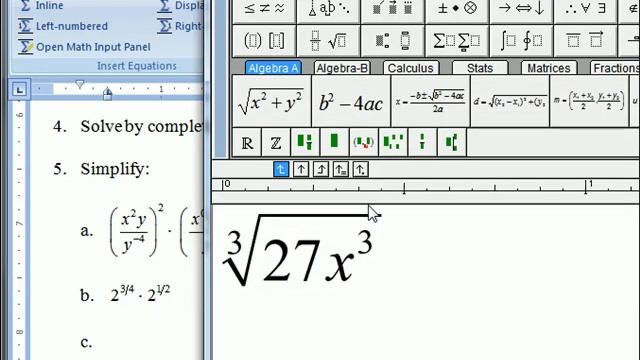Screen dimensions: 640x360
Task: Click the last green template icon in small bar
Action: coord(451,142)
